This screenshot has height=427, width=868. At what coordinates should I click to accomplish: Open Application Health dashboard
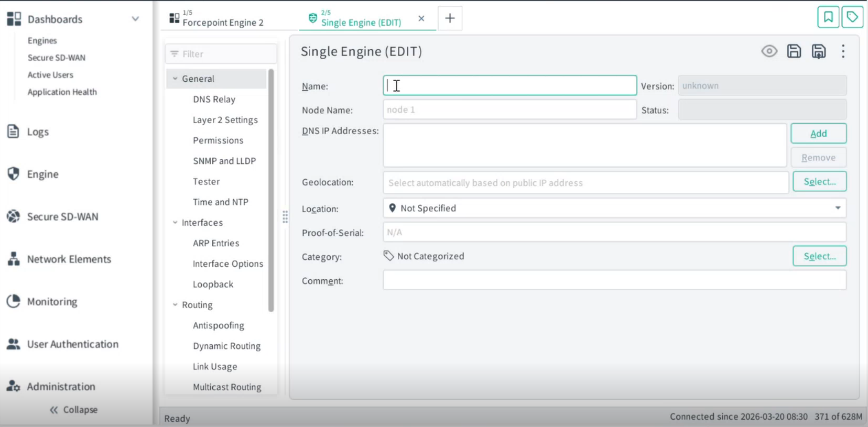[x=62, y=92]
